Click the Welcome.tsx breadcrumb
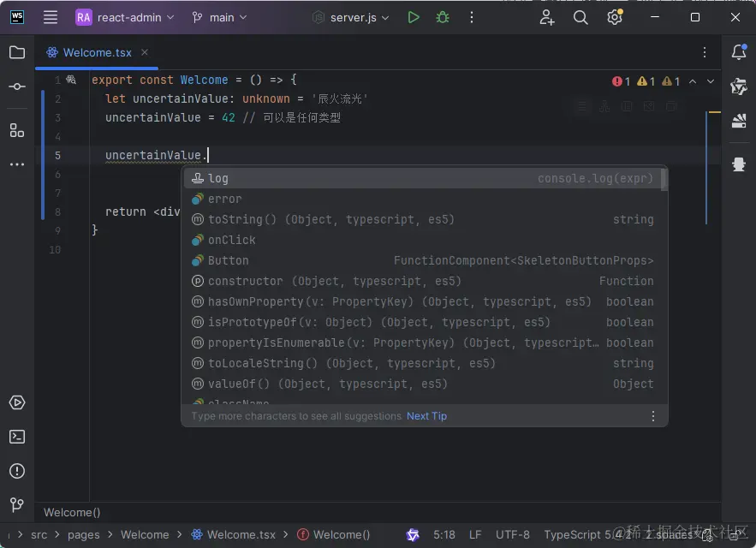This screenshot has width=756, height=548. (x=234, y=534)
